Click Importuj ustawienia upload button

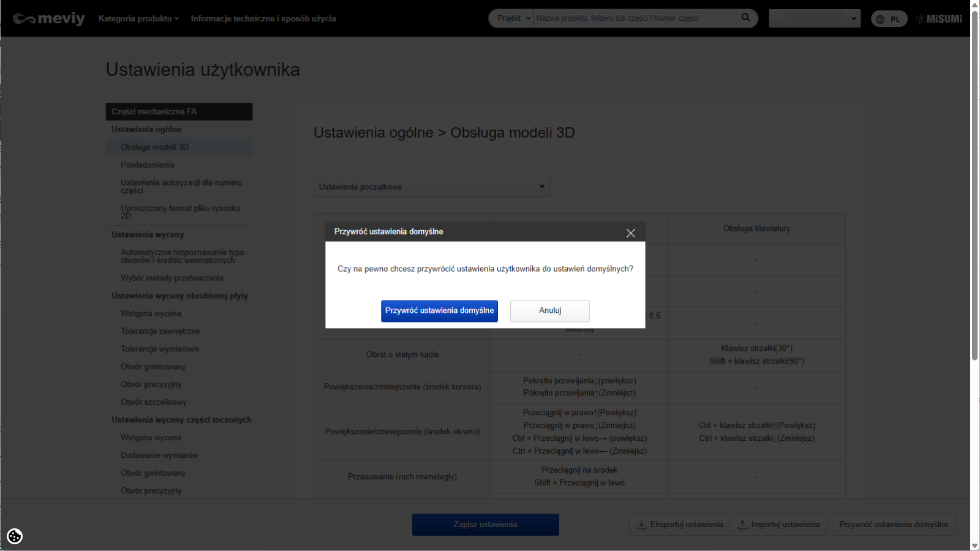778,525
